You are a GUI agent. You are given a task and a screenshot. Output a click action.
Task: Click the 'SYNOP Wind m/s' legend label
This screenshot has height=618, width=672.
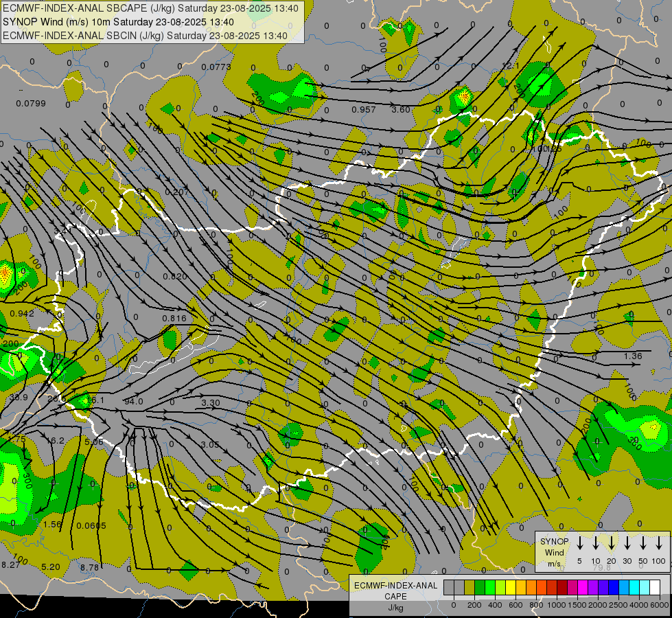[554, 553]
